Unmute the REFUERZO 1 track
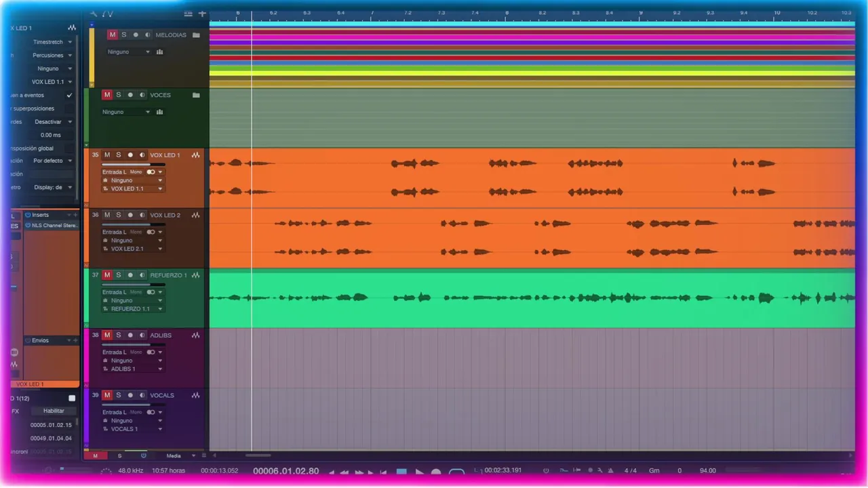Viewport: 868px width, 488px height. click(x=106, y=275)
